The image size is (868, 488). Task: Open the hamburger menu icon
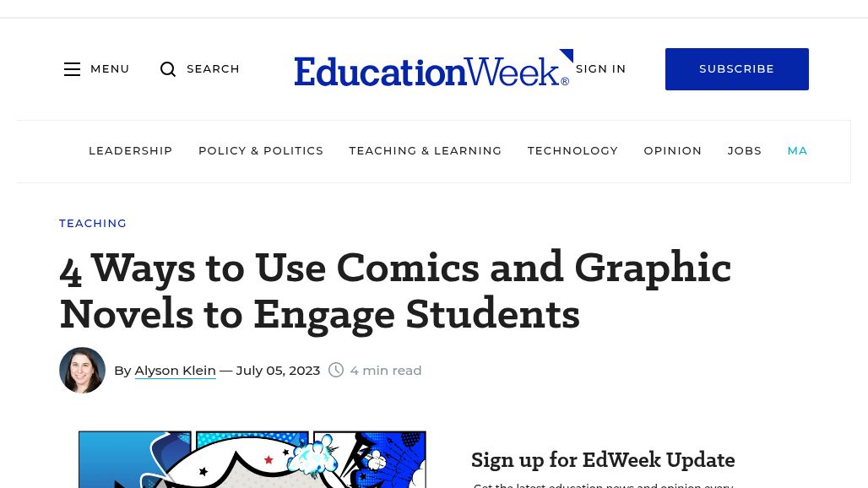73,69
